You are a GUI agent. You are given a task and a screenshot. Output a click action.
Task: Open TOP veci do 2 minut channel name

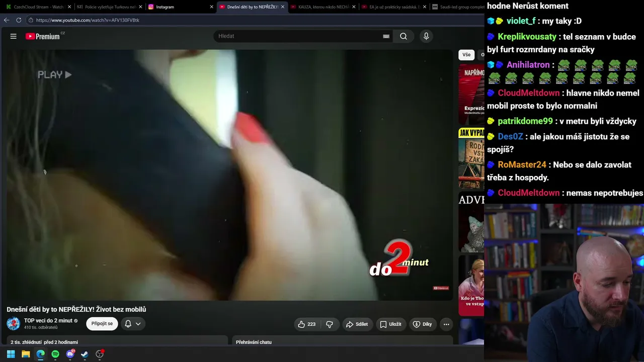[48, 321]
